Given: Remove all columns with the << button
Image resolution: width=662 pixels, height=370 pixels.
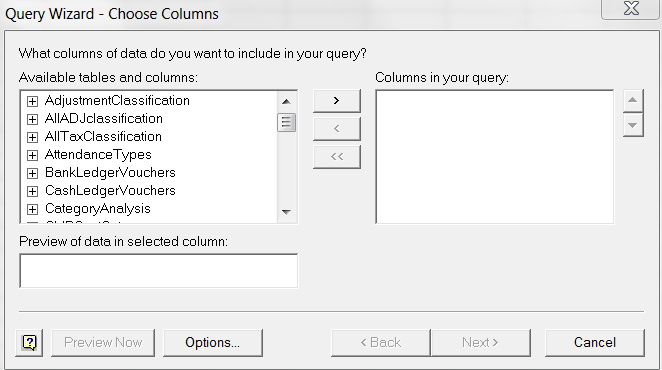Looking at the screenshot, I should [x=336, y=157].
